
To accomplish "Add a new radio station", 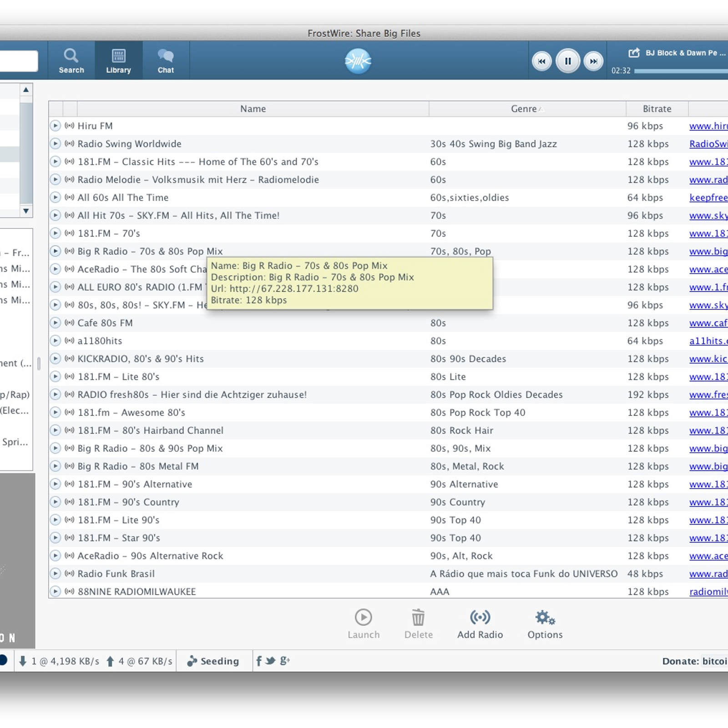I will click(x=480, y=624).
